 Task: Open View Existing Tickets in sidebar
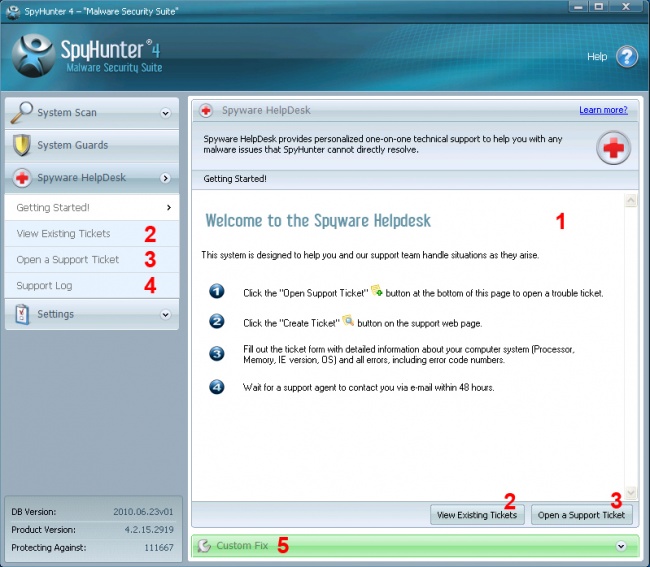63,234
